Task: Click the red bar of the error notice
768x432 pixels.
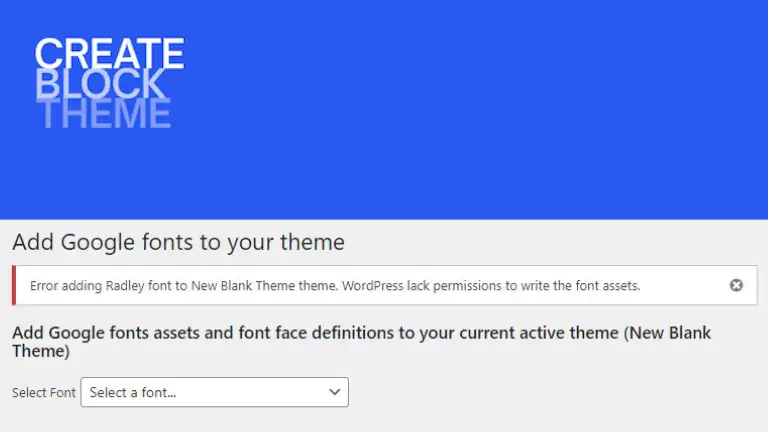Action: (14, 285)
